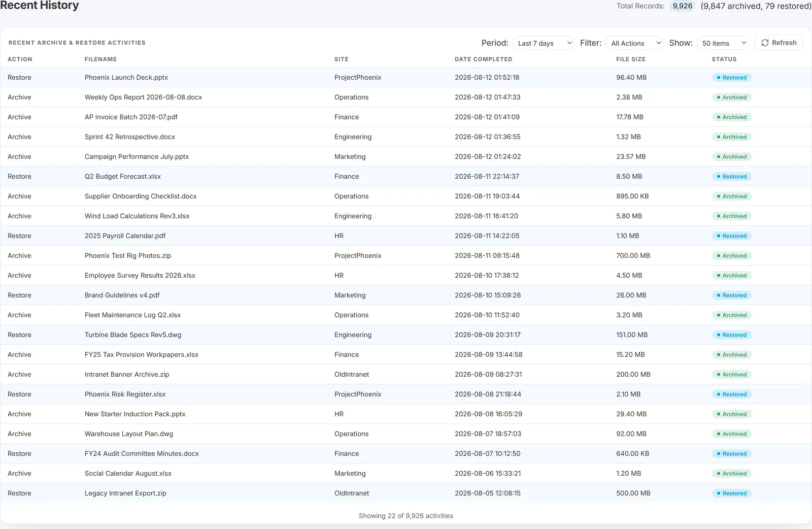This screenshot has height=529, width=812.
Task: Click the SITE column header
Action: (341, 59)
